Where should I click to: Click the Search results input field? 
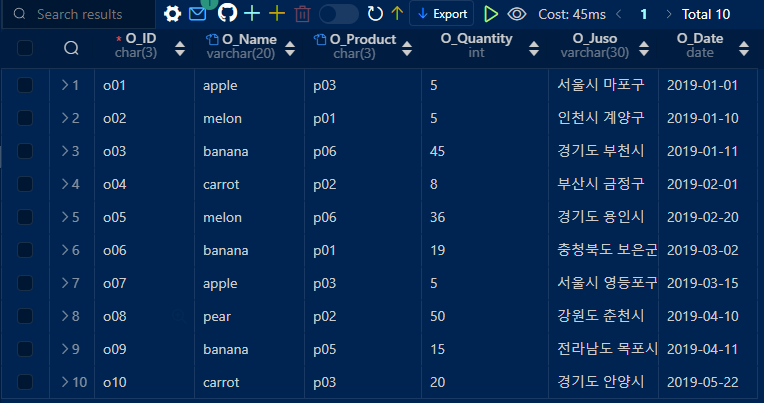point(79,14)
